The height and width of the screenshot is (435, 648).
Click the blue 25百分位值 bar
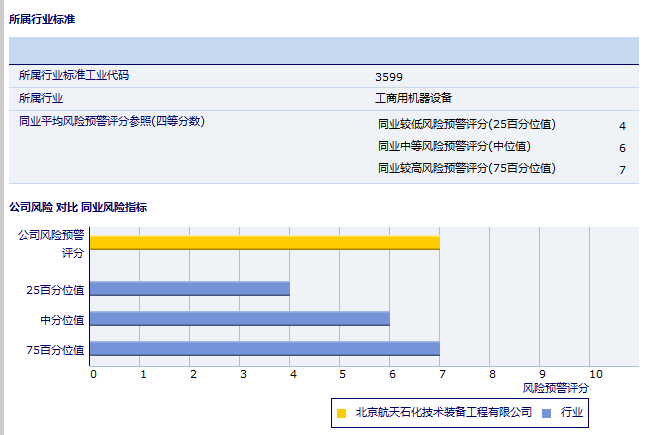tap(190, 289)
